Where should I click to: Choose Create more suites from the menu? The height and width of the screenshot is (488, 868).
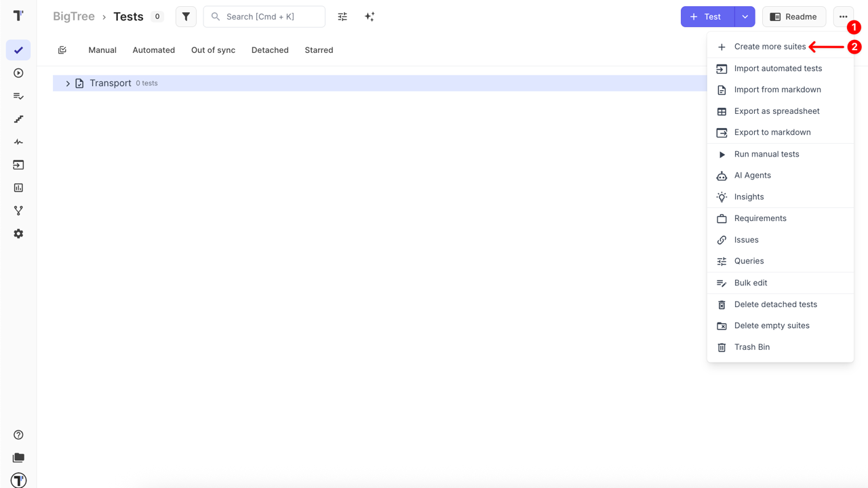[x=769, y=47]
